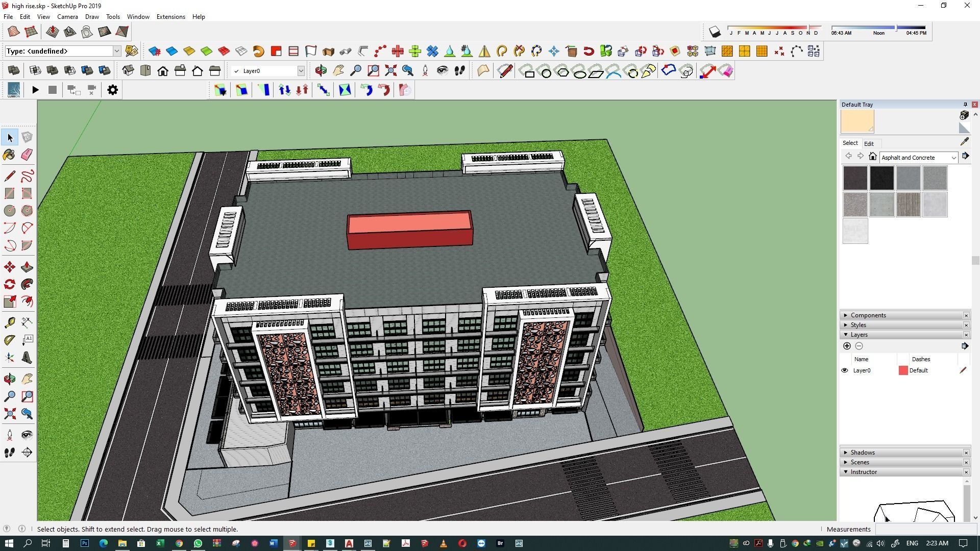This screenshot has width=980, height=551.
Task: Click the Create Material cube icon
Action: 964,115
